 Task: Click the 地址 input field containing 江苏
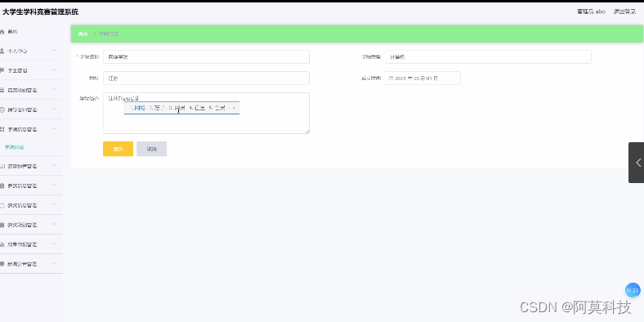(x=206, y=78)
